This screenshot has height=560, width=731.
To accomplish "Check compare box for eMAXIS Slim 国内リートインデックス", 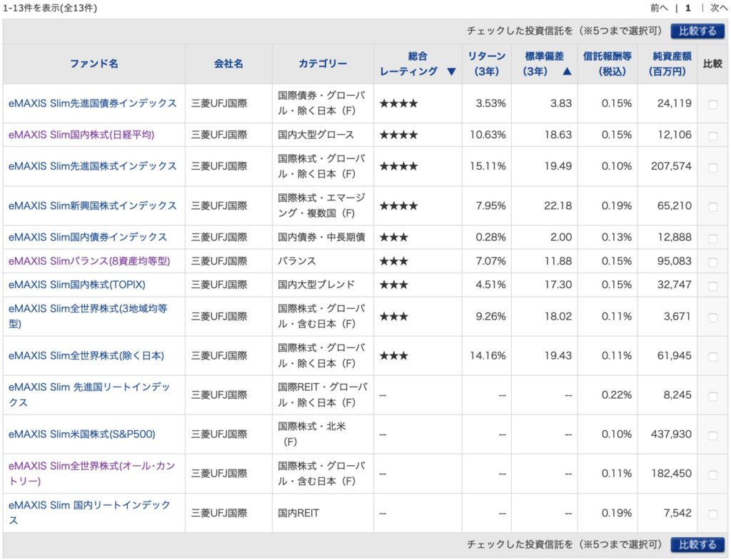I will coord(712,514).
